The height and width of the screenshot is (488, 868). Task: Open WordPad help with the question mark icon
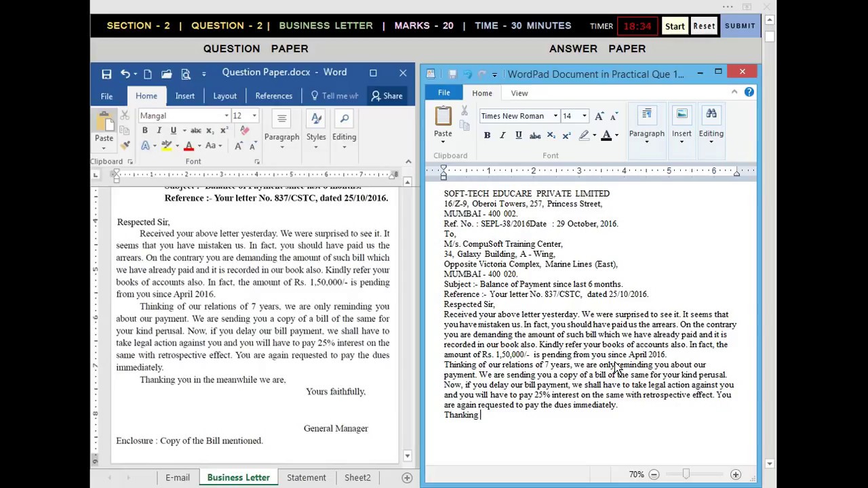[x=749, y=92]
